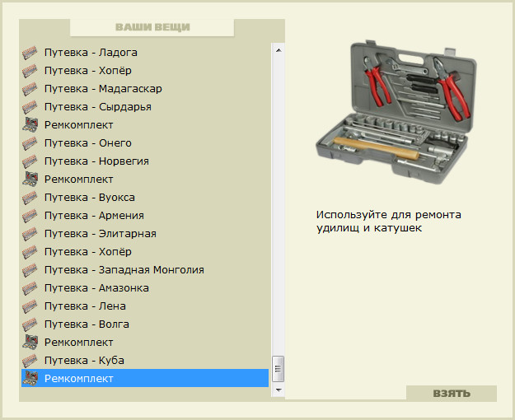515x420 pixels.
Task: Select the ticket icon next to Путевка - Сырдарья
Action: click(x=30, y=107)
